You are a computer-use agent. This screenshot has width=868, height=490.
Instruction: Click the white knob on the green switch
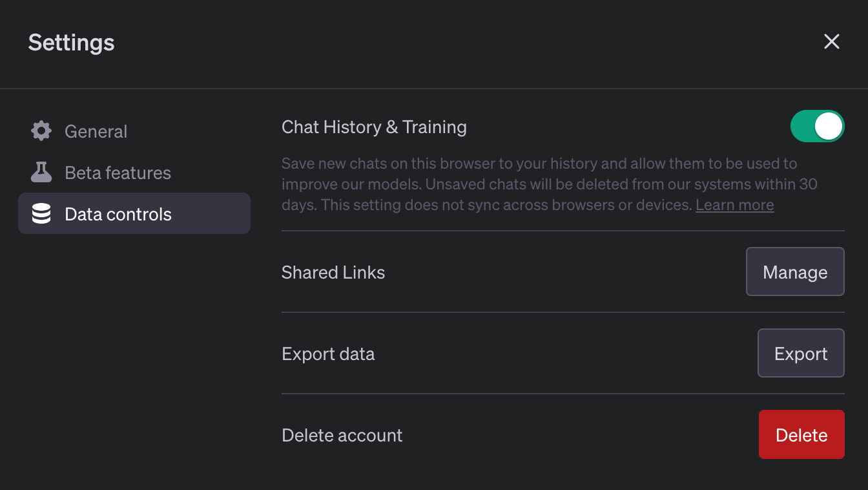(x=829, y=126)
